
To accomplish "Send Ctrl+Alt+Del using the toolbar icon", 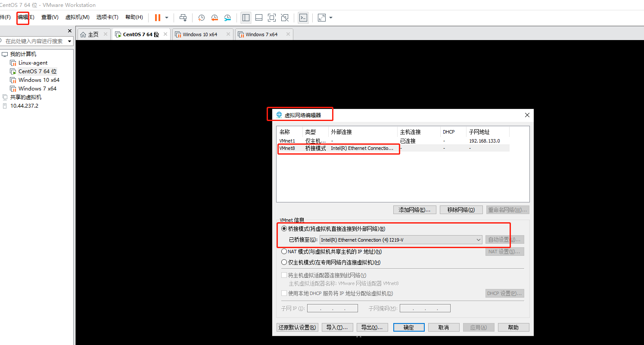I will 183,18.
